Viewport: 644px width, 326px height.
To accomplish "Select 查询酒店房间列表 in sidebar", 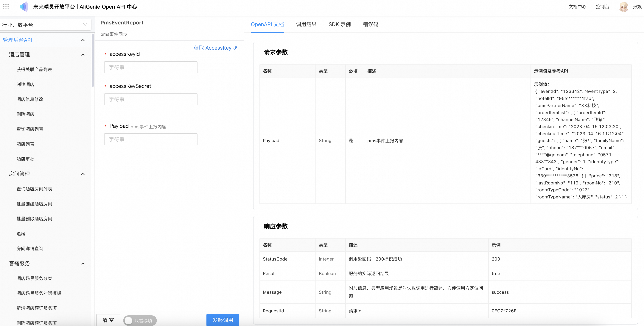I will [x=34, y=189].
